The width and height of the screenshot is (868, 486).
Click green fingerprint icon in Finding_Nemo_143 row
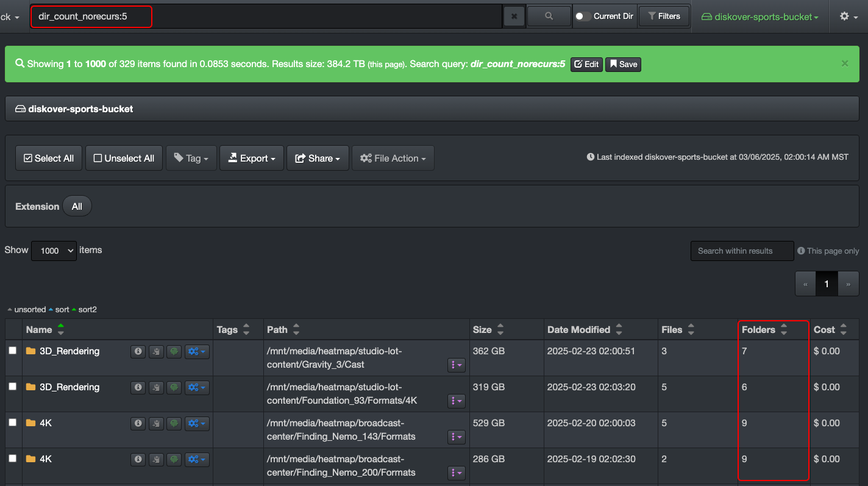[x=174, y=424]
